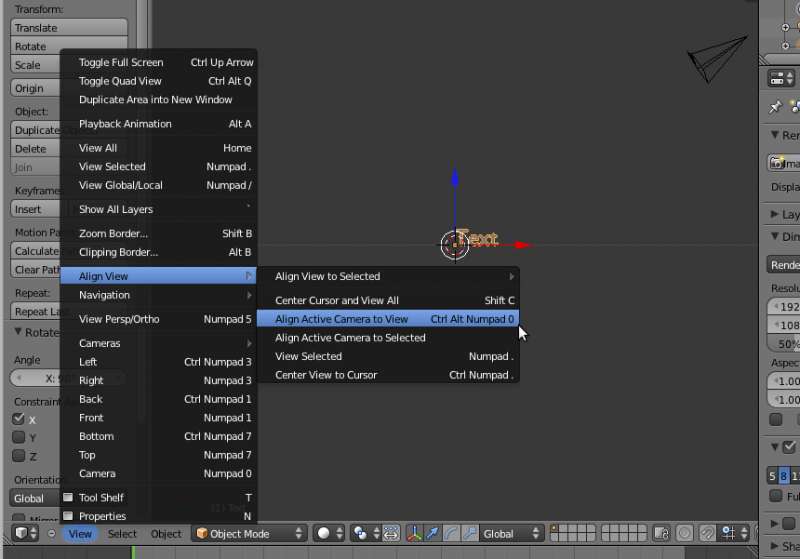Screen dimensions: 800x559
Task: Click the lock camera to layers icon
Action: [661, 534]
